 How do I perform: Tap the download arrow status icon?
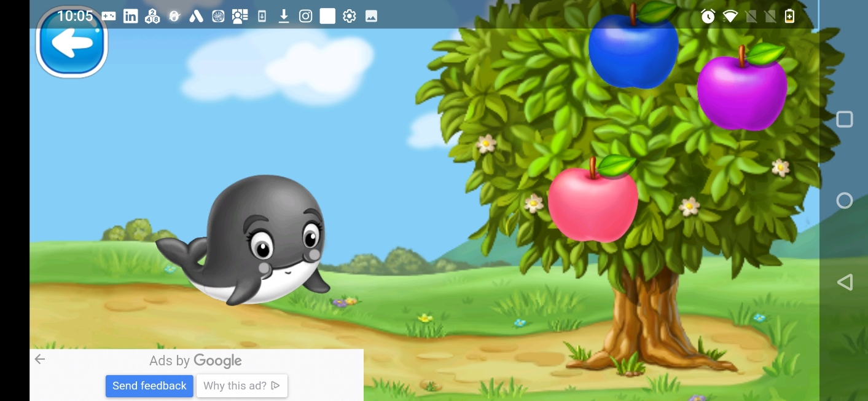(x=284, y=17)
